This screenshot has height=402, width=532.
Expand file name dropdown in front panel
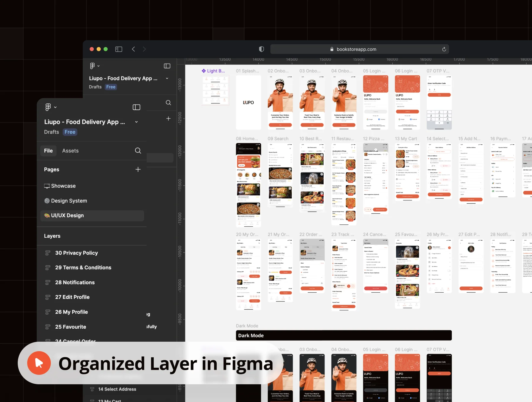(136, 122)
